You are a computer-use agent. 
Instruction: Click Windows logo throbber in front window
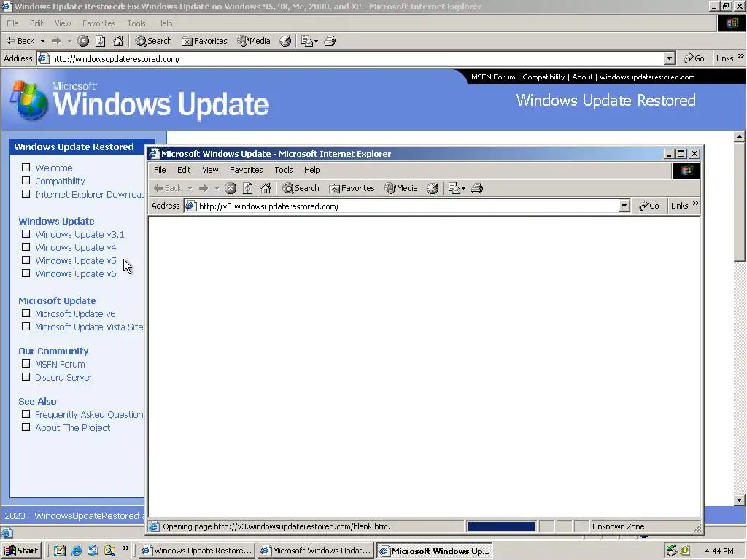coord(686,171)
